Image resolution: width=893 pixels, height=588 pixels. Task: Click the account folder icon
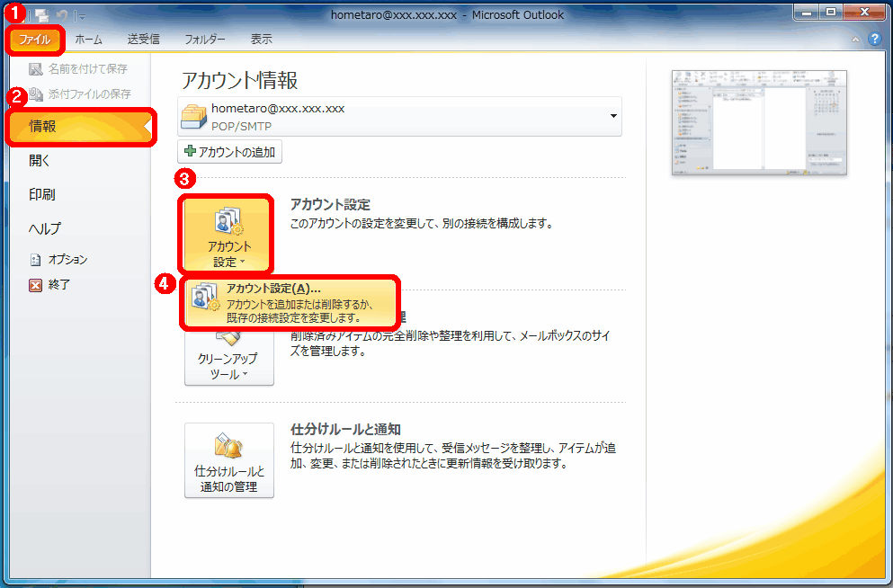click(x=193, y=117)
